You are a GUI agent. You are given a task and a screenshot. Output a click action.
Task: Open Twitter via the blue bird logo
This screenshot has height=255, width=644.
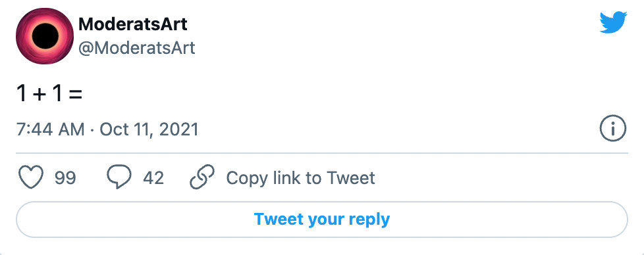click(x=613, y=22)
